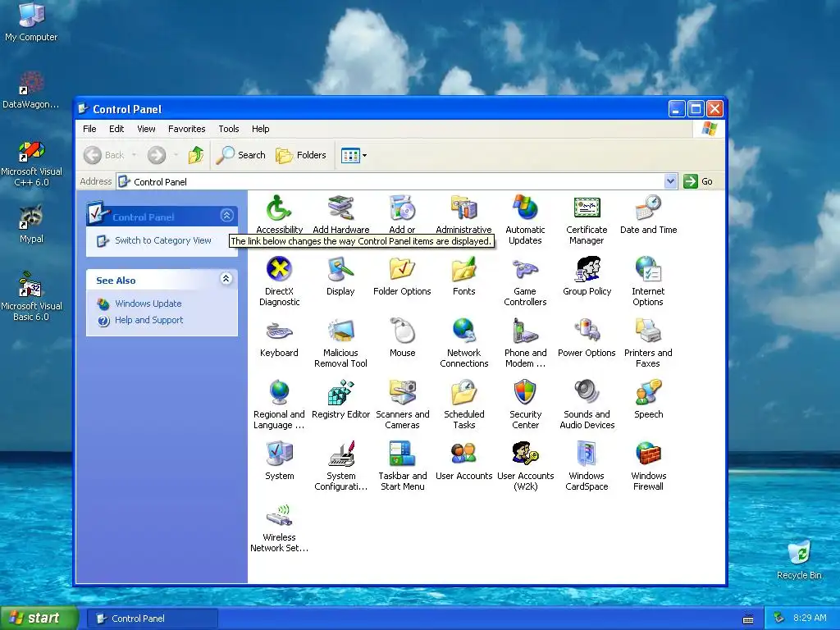Screen dimensions: 840x630
Task: Open Group Policy icon
Action: pyautogui.click(x=587, y=269)
